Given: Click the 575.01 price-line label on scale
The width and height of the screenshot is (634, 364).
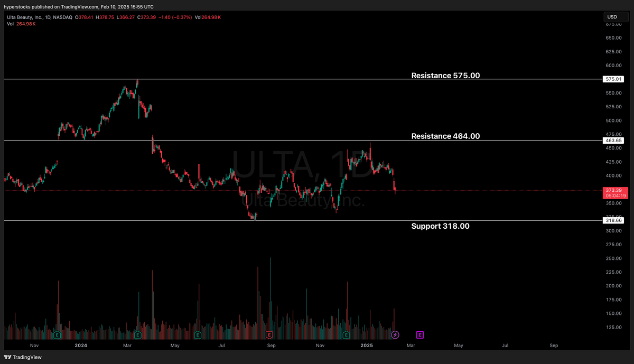Looking at the screenshot, I should pyautogui.click(x=613, y=79).
